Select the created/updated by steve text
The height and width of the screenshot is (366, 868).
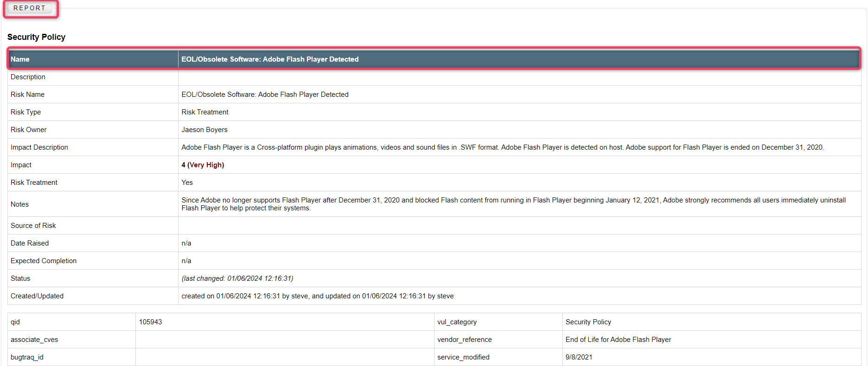click(x=318, y=296)
